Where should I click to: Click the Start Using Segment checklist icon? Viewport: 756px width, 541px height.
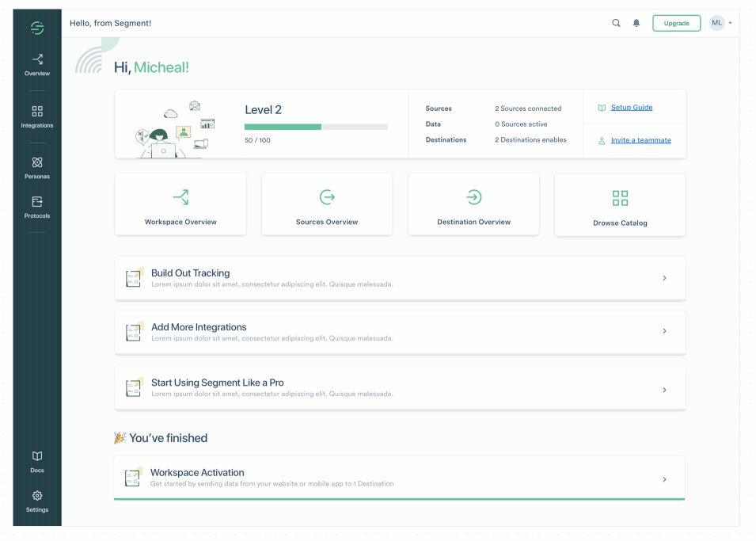point(134,387)
